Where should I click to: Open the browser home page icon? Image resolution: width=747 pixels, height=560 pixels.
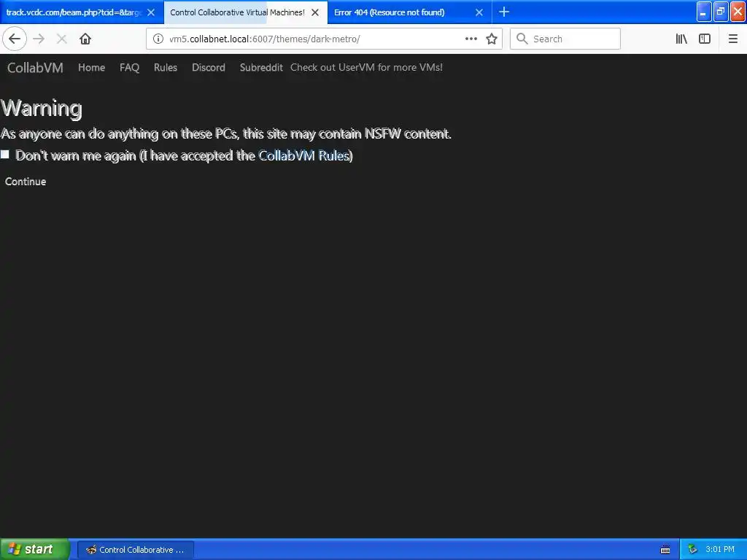click(x=85, y=39)
